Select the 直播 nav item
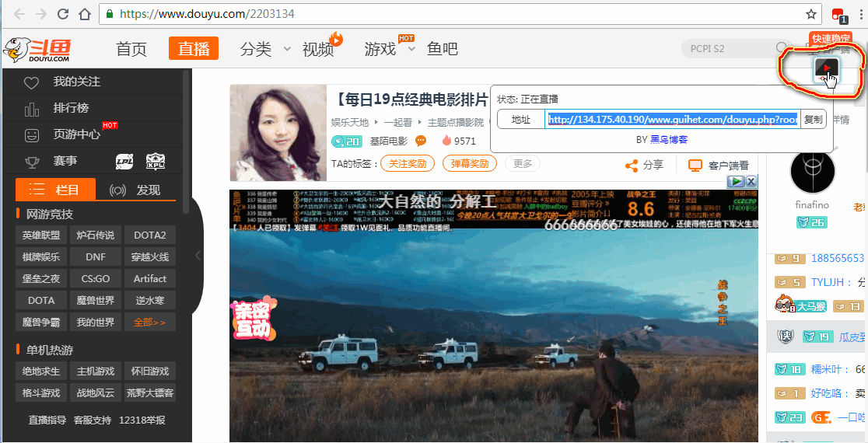Screen dimensions: 868x443 (194, 49)
